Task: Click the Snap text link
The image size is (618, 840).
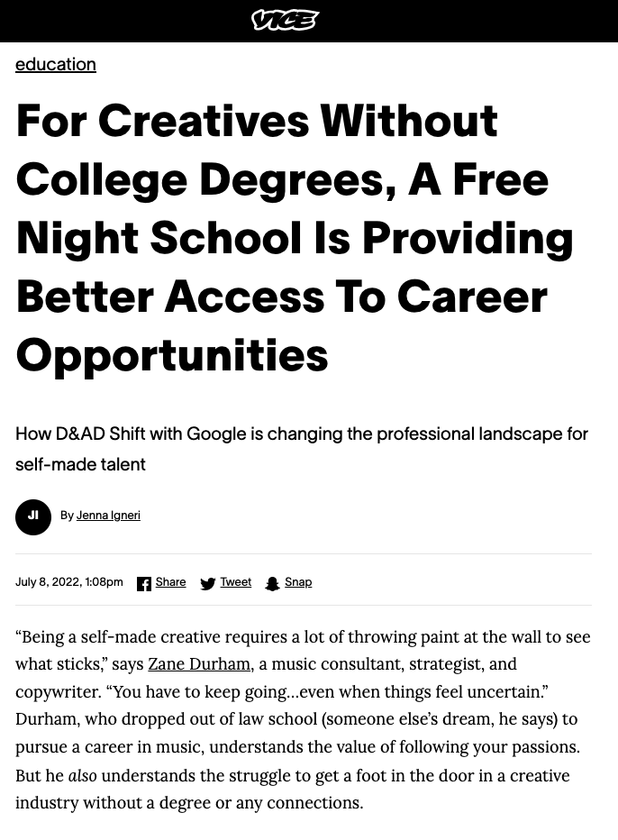Action: point(298,582)
